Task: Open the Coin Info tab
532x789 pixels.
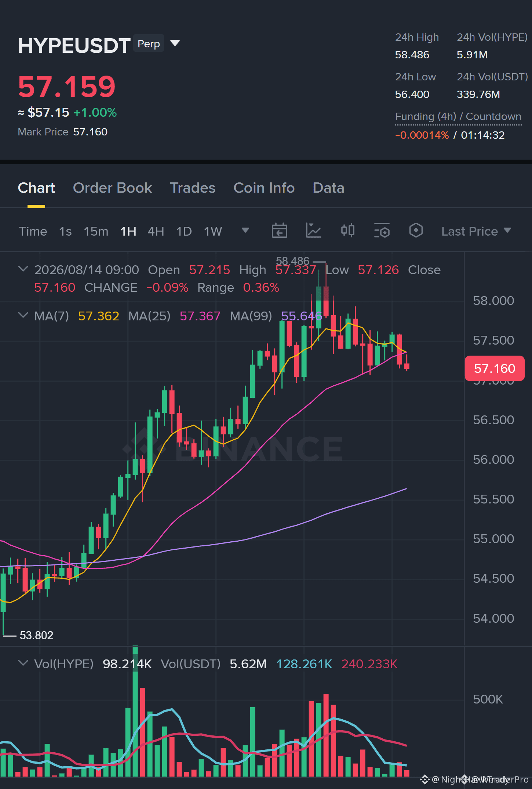Action: tap(264, 188)
